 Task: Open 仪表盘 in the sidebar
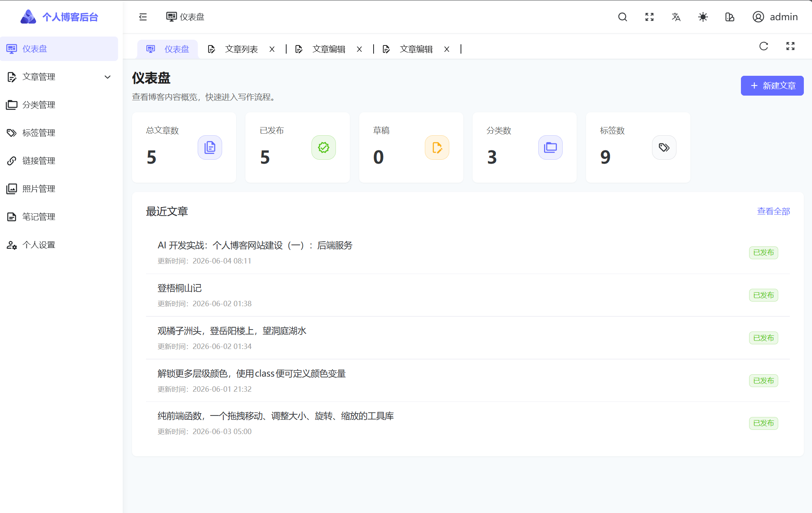(x=59, y=49)
